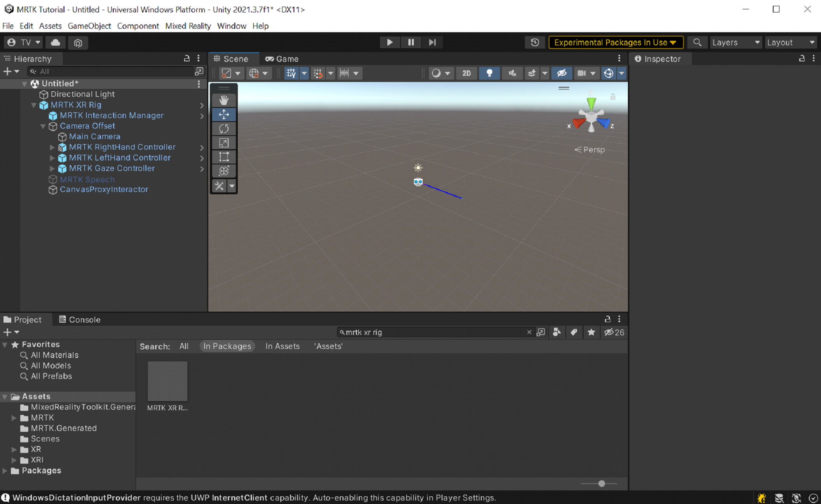The width and height of the screenshot is (821, 504).
Task: Select the Scale tool in toolbar
Action: [x=224, y=143]
